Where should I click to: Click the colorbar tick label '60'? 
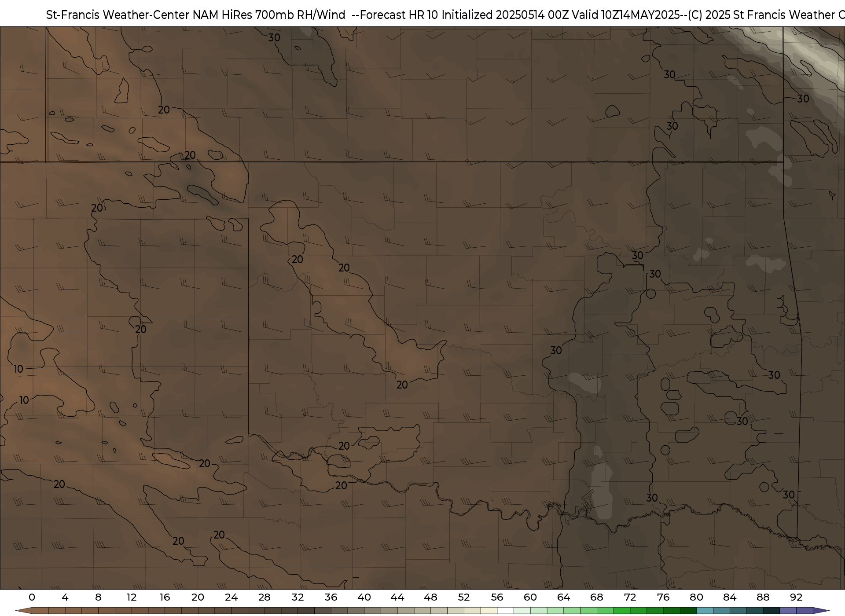pyautogui.click(x=530, y=598)
